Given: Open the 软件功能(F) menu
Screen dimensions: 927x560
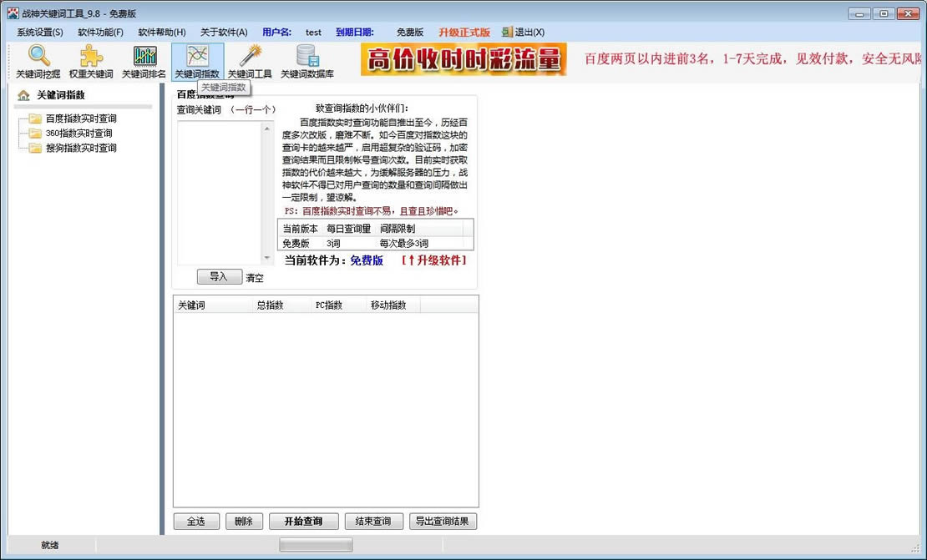Looking at the screenshot, I should tap(100, 33).
